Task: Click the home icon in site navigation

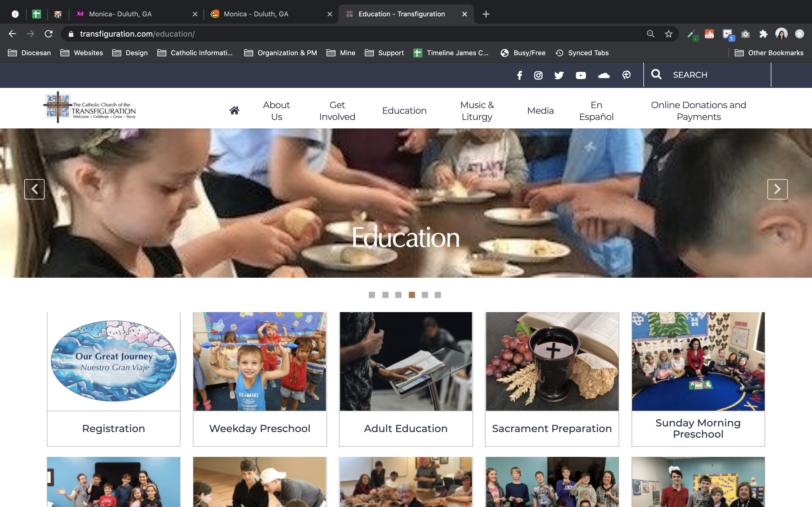Action: tap(234, 110)
